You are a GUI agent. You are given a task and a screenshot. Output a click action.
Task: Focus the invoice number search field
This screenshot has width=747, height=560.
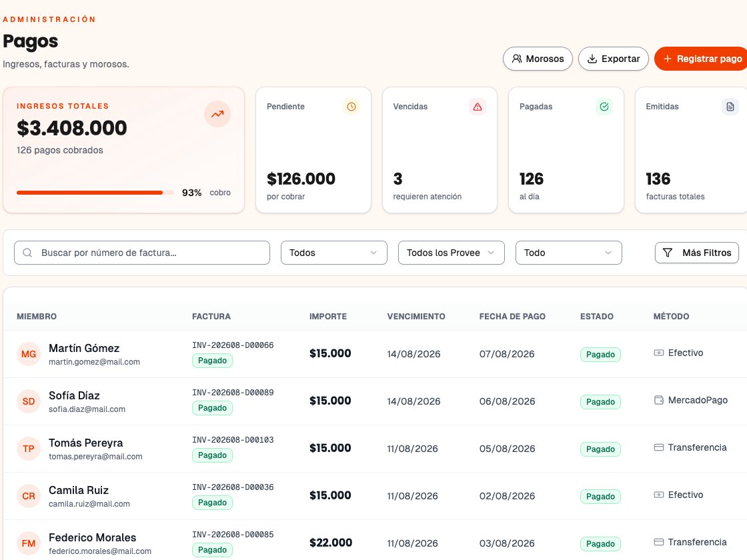142,253
